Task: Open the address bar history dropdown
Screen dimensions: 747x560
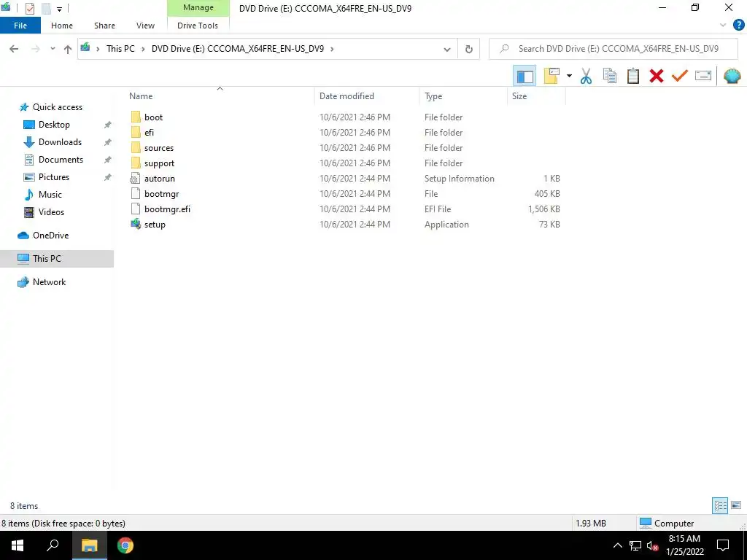Action: click(447, 49)
